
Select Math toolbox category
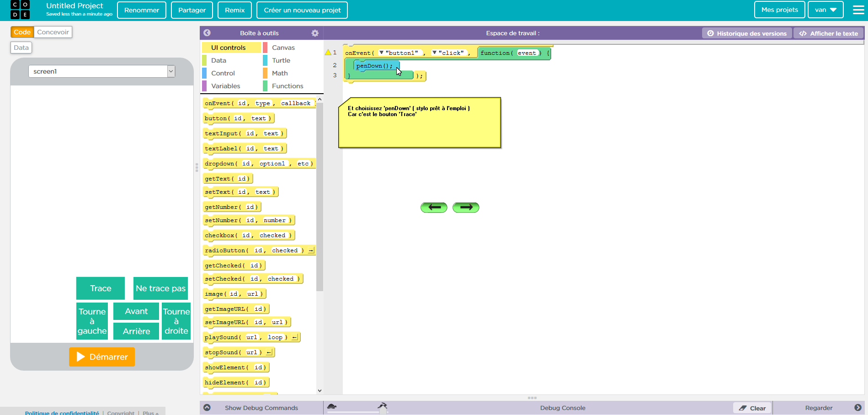(x=292, y=73)
